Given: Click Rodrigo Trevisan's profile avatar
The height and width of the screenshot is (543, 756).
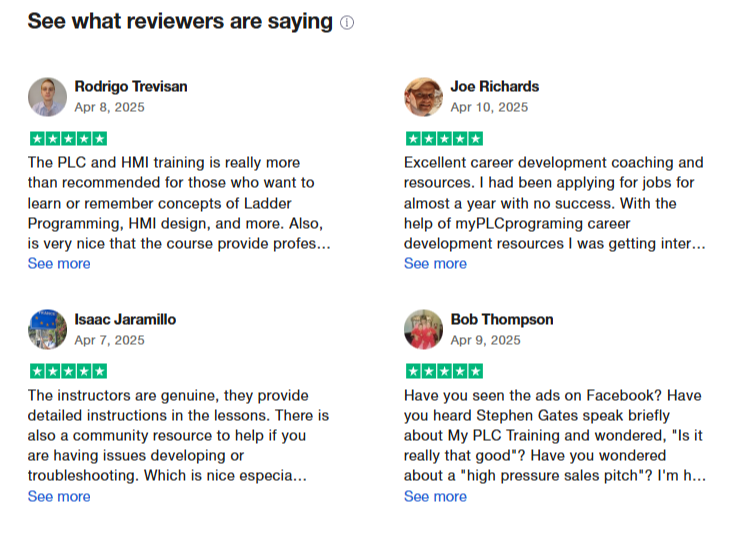Looking at the screenshot, I should pos(47,97).
